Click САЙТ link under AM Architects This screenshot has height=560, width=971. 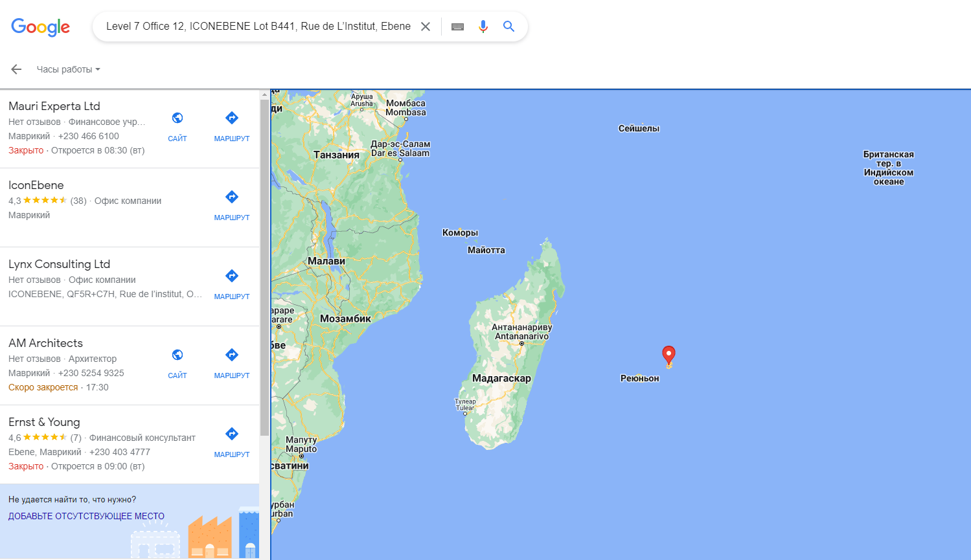(177, 375)
